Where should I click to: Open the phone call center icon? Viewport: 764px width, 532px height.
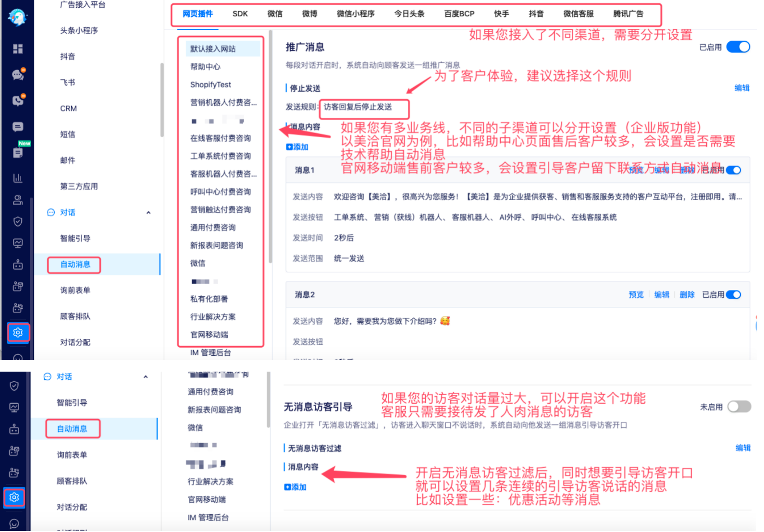coord(18,101)
